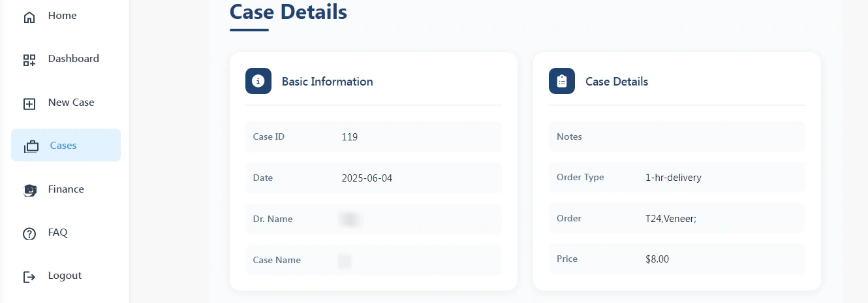868x303 pixels.
Task: Open the FAQ link text
Action: click(57, 232)
